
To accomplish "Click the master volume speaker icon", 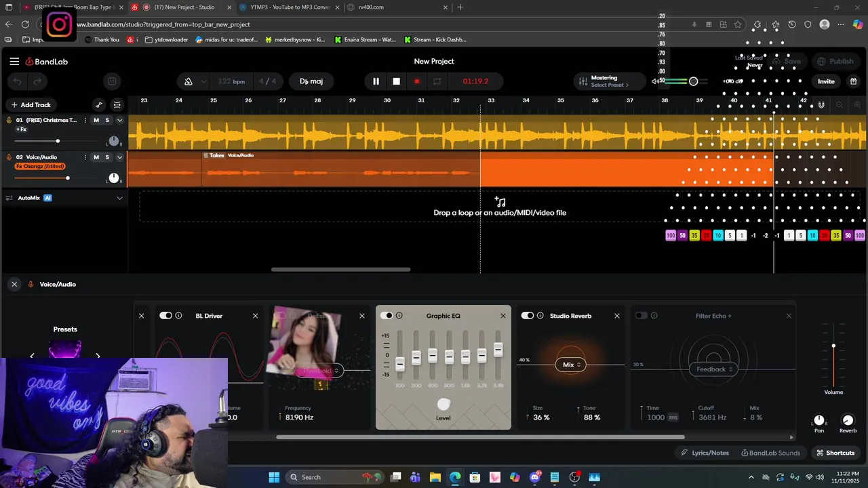I will [x=656, y=81].
